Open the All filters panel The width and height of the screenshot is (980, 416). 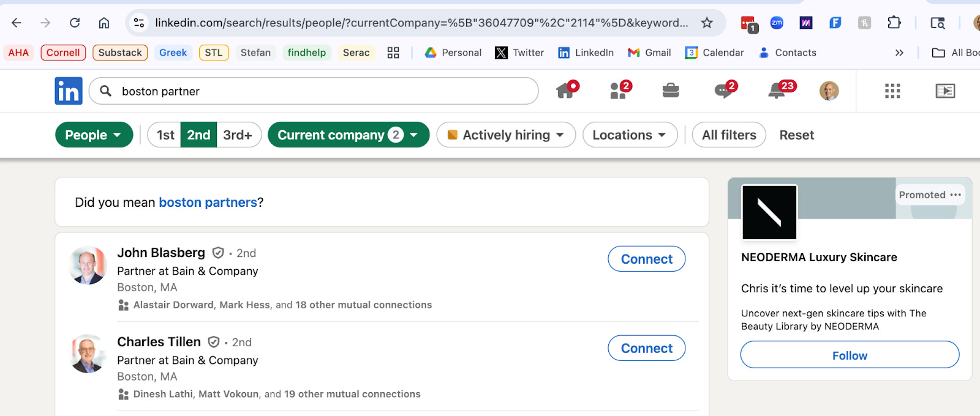729,135
